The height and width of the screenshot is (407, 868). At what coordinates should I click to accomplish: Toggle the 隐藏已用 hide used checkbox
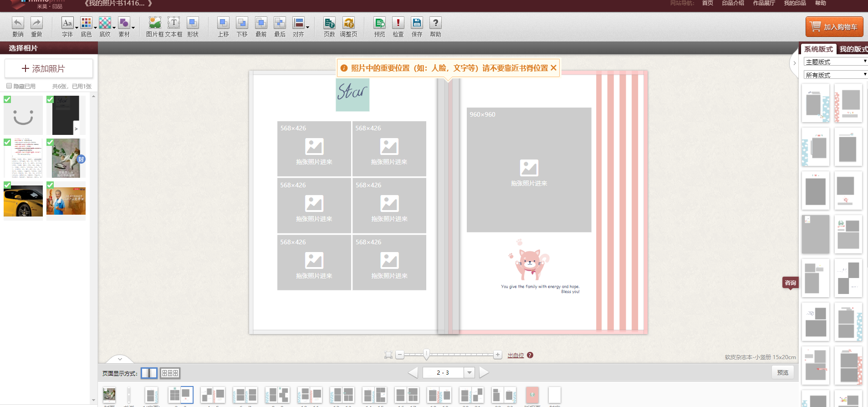click(x=9, y=86)
